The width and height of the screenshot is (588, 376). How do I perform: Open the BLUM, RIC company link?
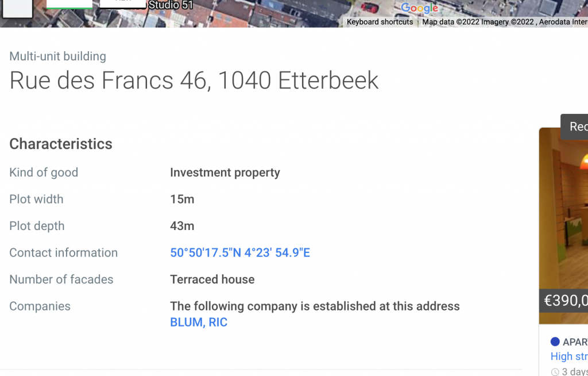coord(199,323)
